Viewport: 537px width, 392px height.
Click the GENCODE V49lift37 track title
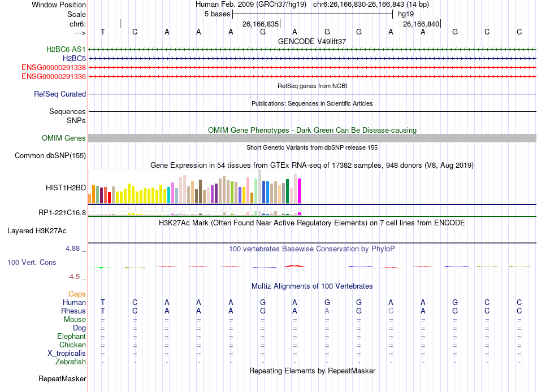[x=312, y=41]
